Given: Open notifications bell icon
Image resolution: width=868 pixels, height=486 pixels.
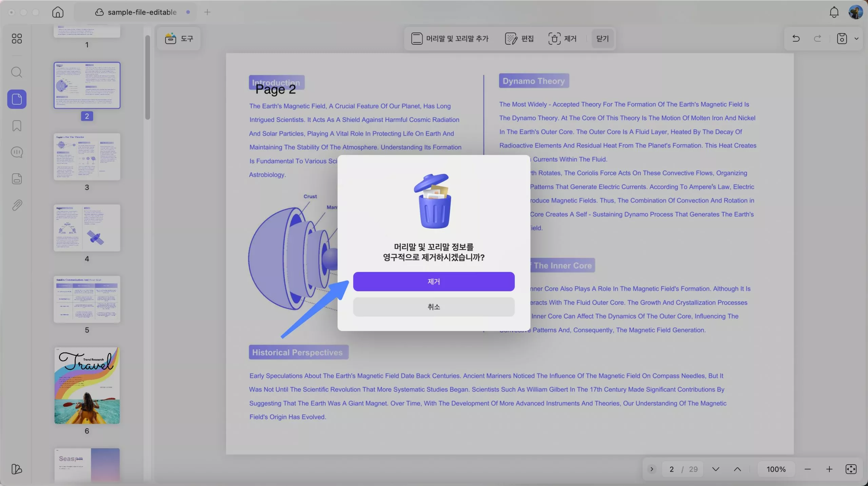Looking at the screenshot, I should pyautogui.click(x=834, y=12).
